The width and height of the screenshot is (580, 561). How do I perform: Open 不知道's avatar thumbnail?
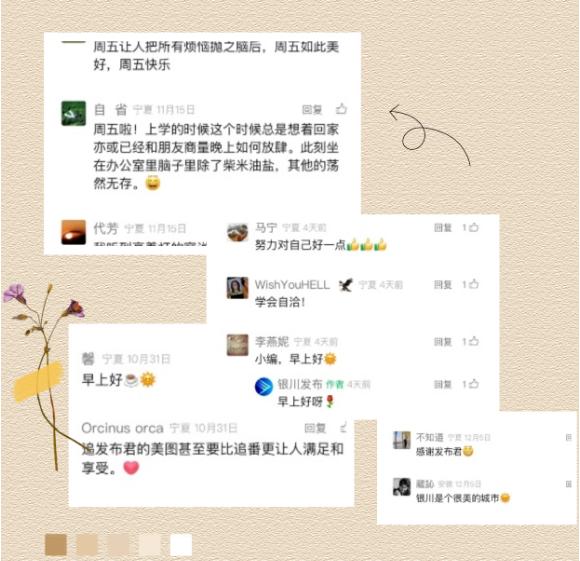(x=402, y=440)
